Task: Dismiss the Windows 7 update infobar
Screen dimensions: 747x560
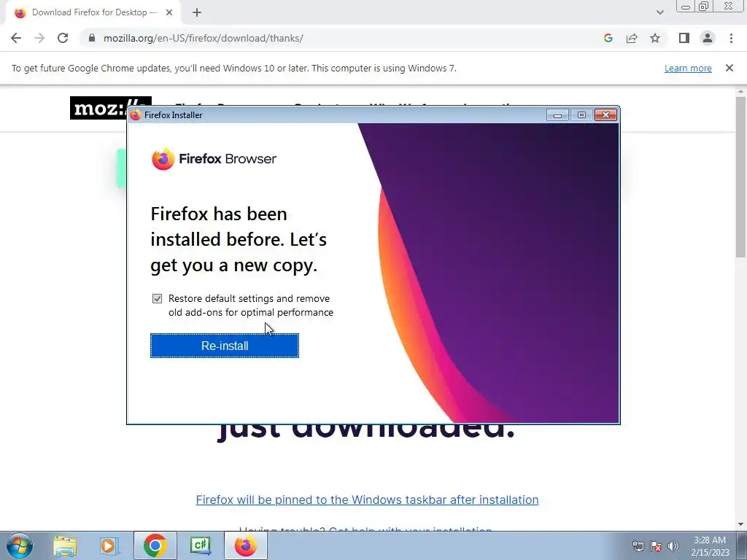Action: click(x=729, y=68)
